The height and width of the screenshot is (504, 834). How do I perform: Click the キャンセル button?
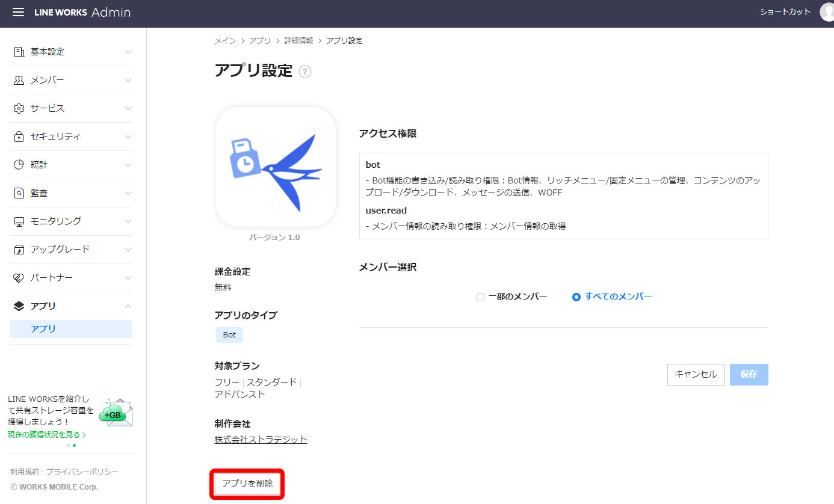point(696,374)
